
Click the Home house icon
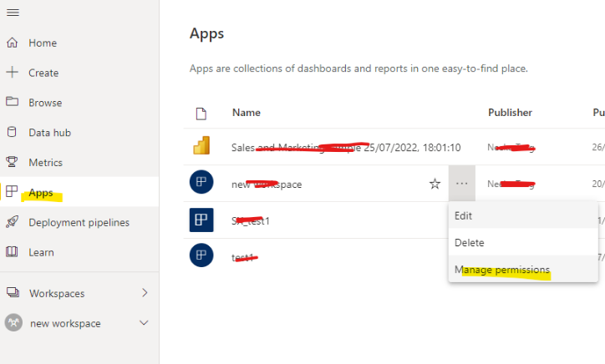[13, 43]
